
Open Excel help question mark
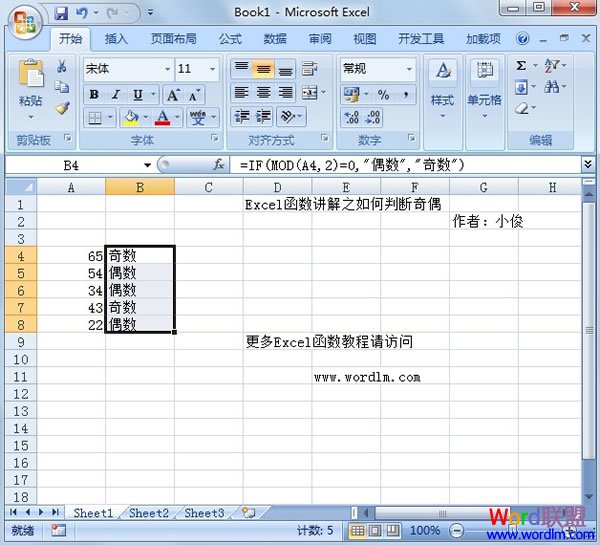tap(522, 38)
